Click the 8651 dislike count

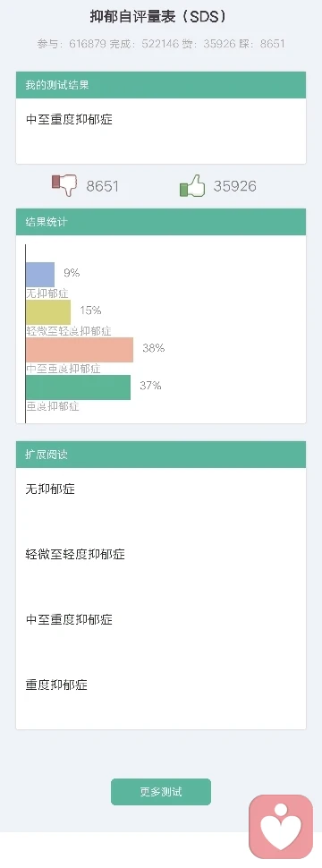point(102,186)
